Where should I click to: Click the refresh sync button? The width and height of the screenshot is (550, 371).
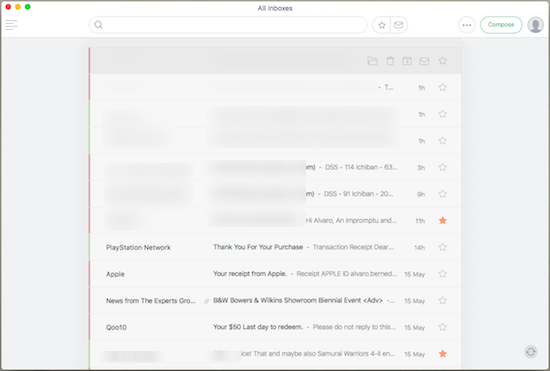click(x=531, y=352)
